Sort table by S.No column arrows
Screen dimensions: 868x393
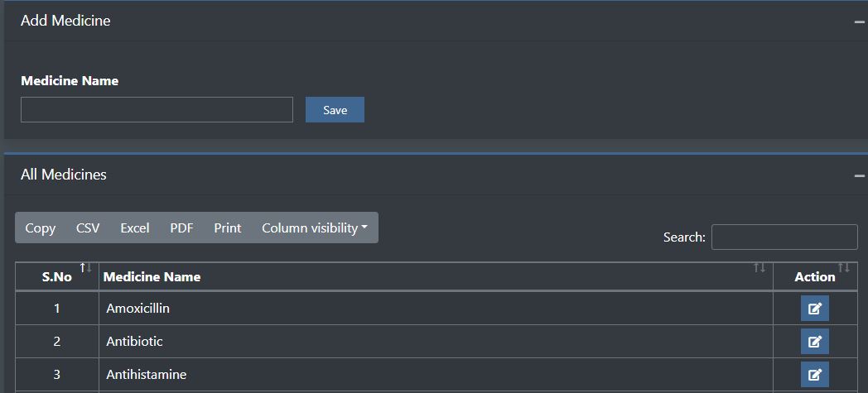click(85, 267)
